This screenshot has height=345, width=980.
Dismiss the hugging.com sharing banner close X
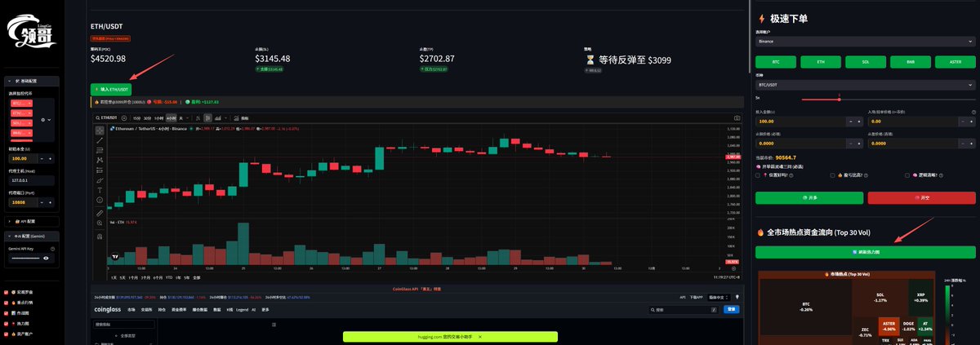click(x=479, y=336)
